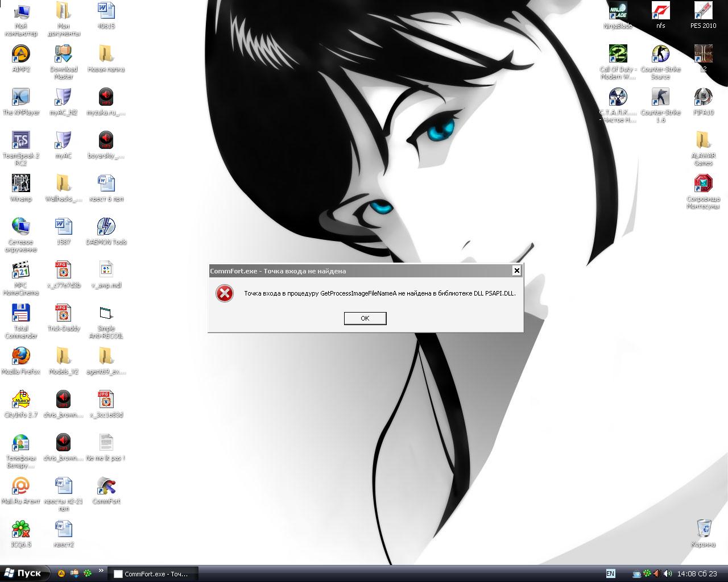Select the Total Commander desktop icon
This screenshot has width=728, height=582.
coord(21,314)
